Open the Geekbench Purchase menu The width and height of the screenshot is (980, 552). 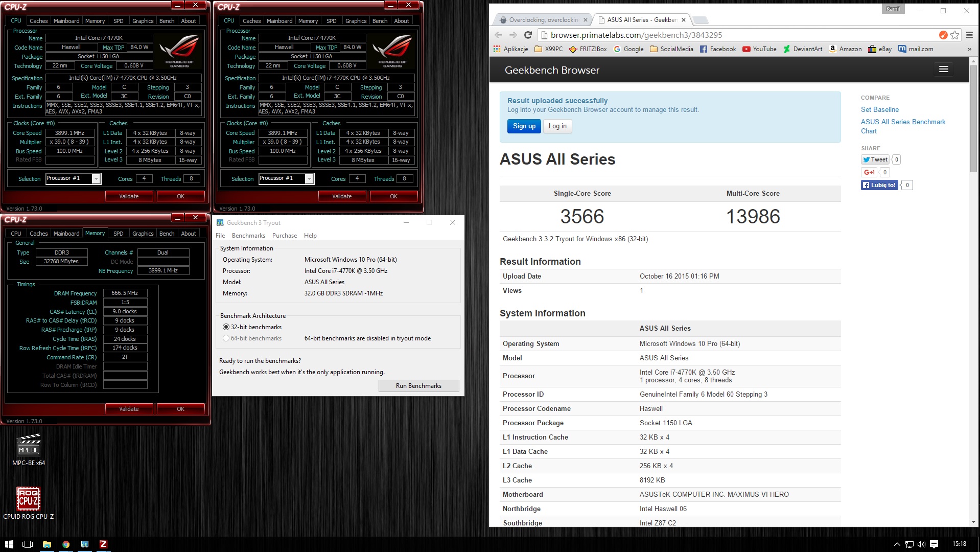(285, 236)
